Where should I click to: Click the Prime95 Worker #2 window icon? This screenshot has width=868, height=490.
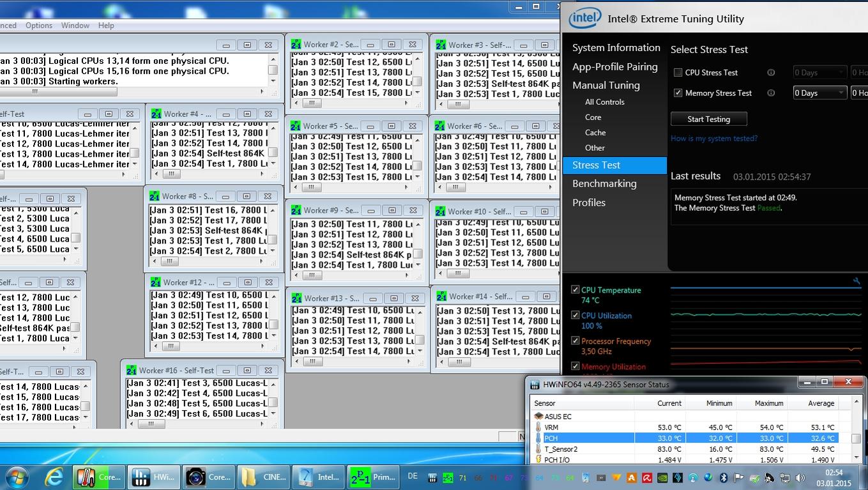[296, 44]
